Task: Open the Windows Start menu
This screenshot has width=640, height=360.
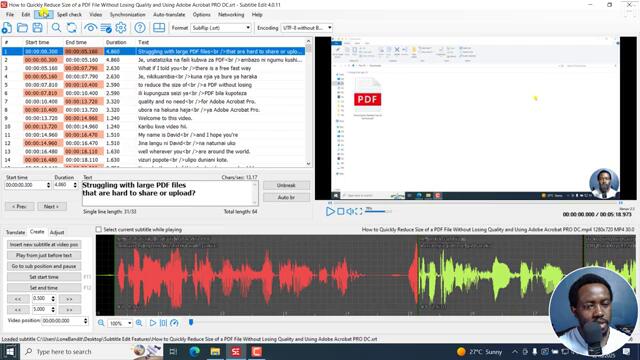Action: (10, 351)
